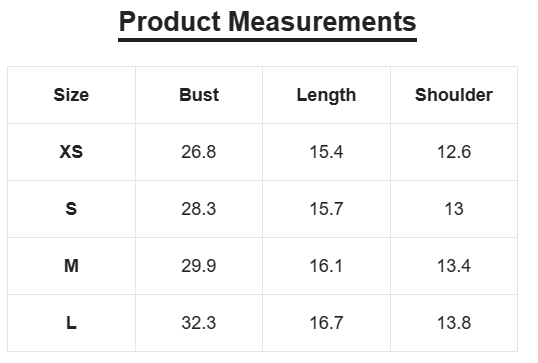Click the S size row label
This screenshot has width=538, height=363.
tap(71, 209)
